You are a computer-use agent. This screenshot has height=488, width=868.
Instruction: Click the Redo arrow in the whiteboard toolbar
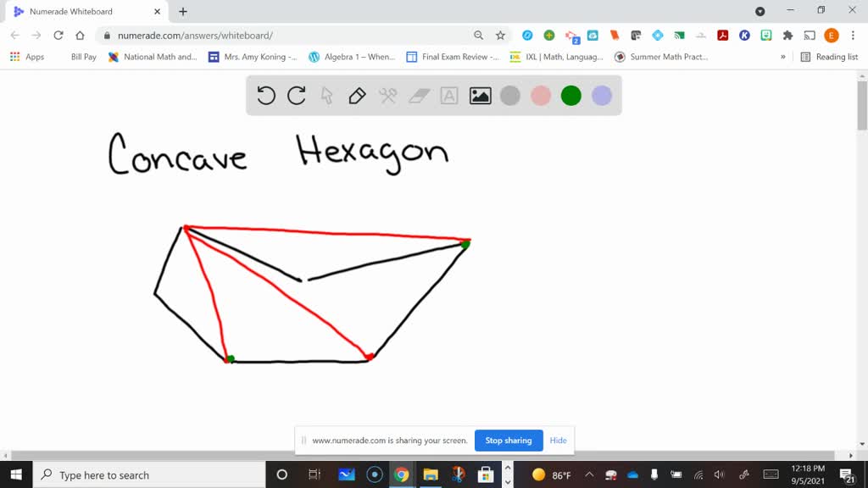(296, 96)
